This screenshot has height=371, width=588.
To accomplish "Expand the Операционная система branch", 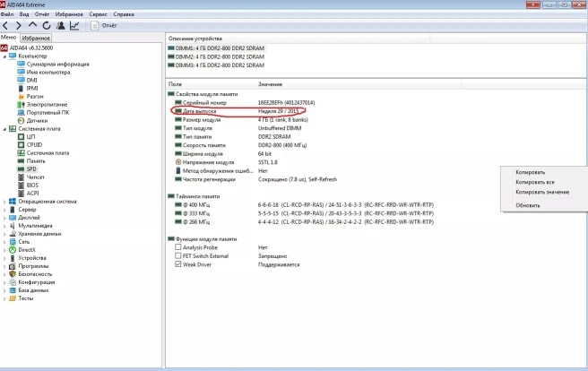I will tap(4, 202).
